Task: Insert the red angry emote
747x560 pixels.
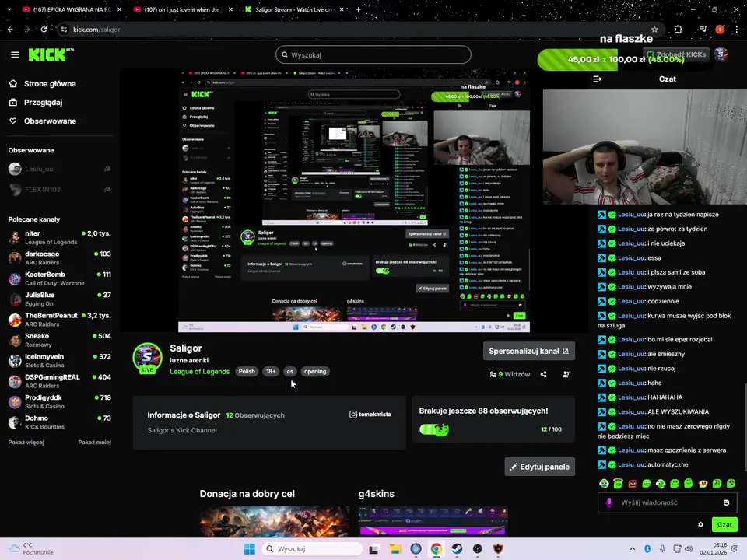Action: 632,484
